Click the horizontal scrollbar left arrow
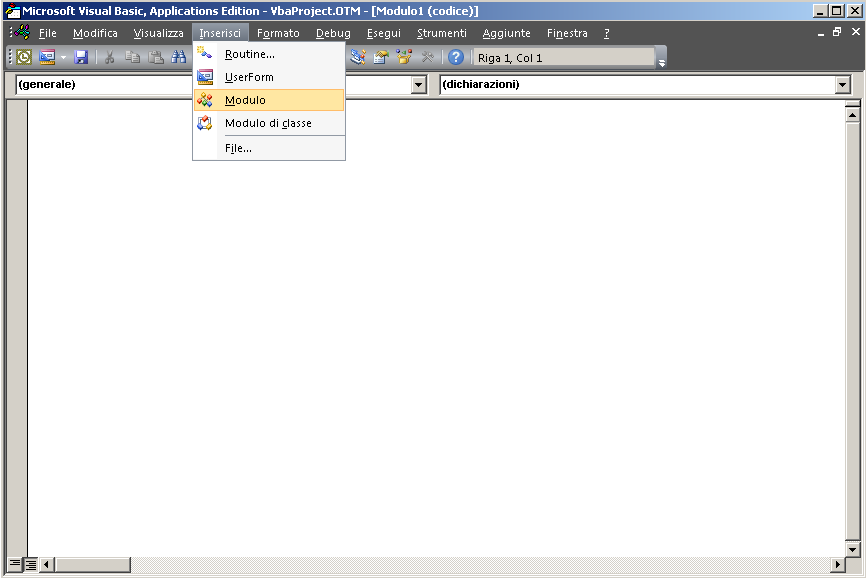866x578 pixels. (46, 564)
